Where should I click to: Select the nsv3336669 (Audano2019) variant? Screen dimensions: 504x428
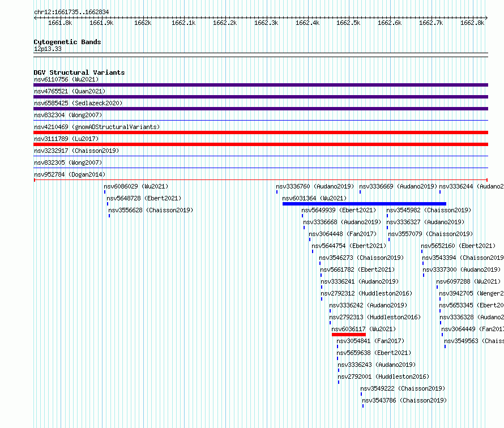click(398, 186)
